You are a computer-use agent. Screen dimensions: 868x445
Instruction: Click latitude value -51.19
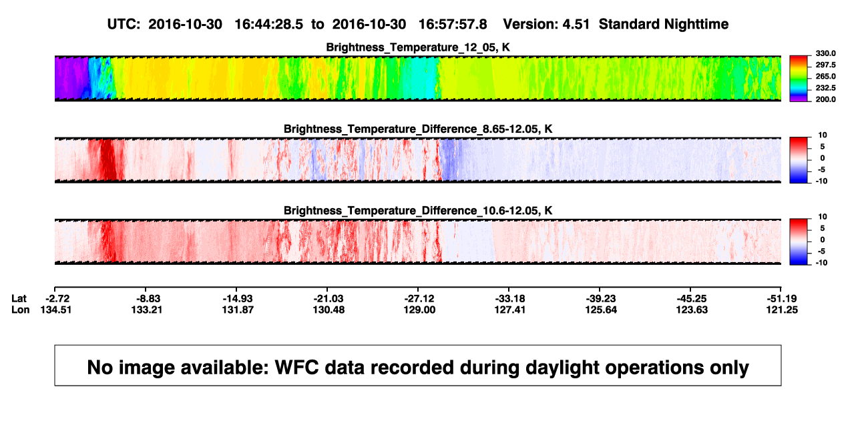(x=781, y=298)
